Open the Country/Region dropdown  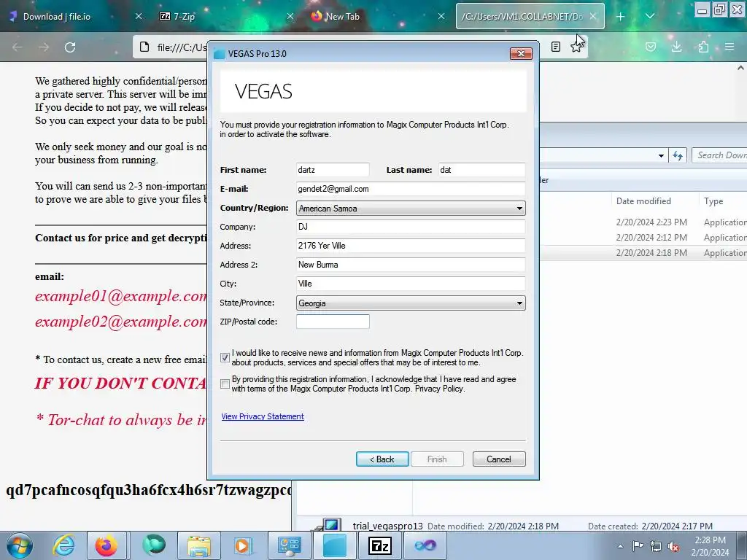[411, 208]
